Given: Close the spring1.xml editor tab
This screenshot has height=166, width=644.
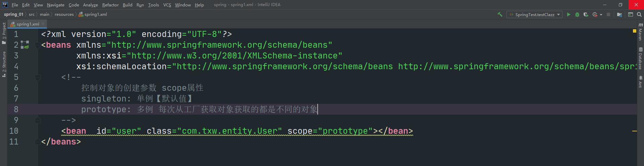Looking at the screenshot, I should tap(43, 24).
